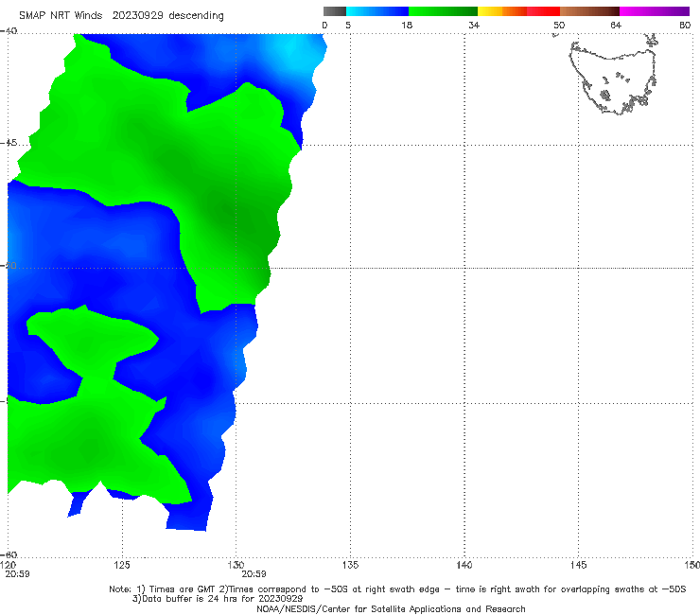Click the brown segment of the color bar

click(x=589, y=11)
